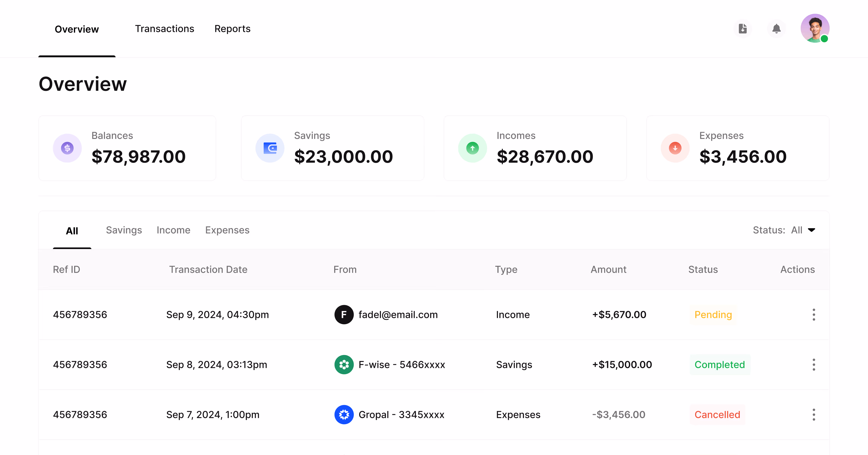This screenshot has width=868, height=455.
Task: Filter table by Savings tab
Action: click(x=124, y=230)
